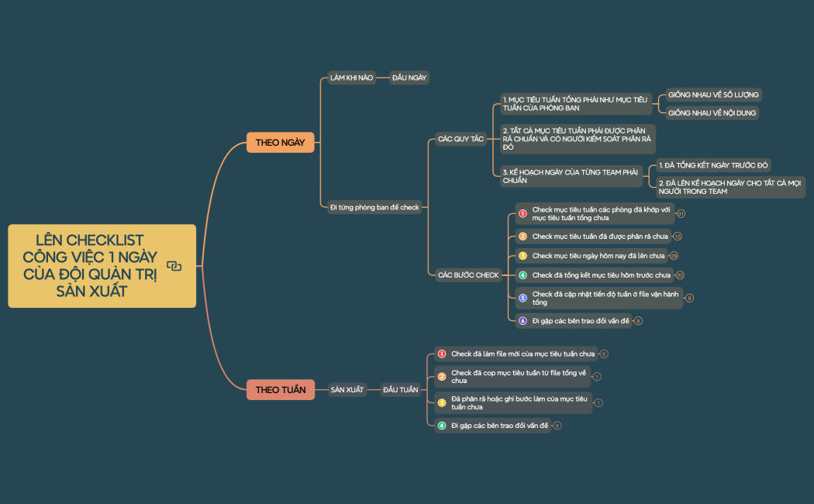Click the purple priority 6 marker icon
Screen dimensions: 814x504
523,321
